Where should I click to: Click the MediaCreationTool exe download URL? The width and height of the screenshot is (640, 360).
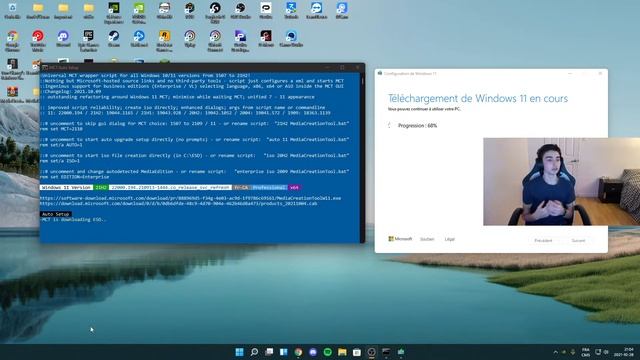(x=190, y=198)
